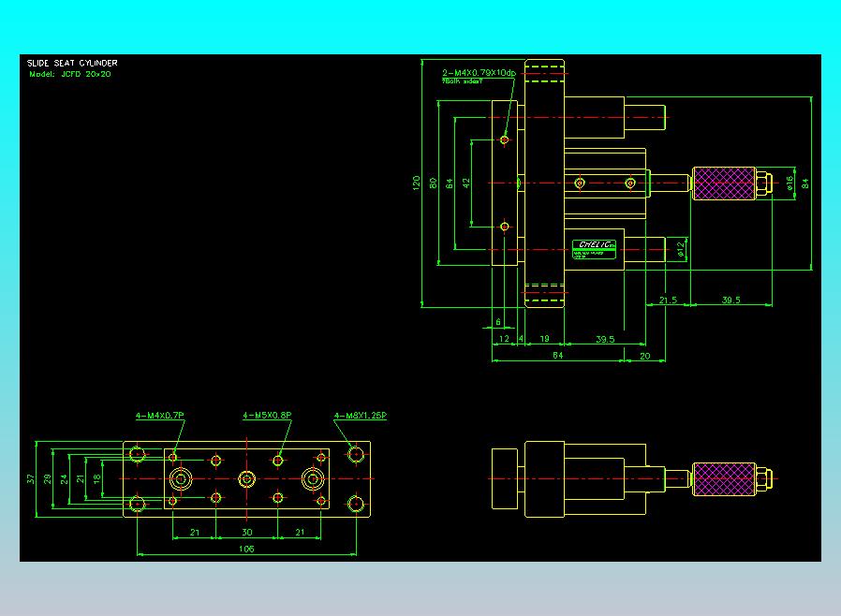Select the '37' vertical dimension
Image resolution: width=841 pixels, height=616 pixels.
pyautogui.click(x=31, y=478)
